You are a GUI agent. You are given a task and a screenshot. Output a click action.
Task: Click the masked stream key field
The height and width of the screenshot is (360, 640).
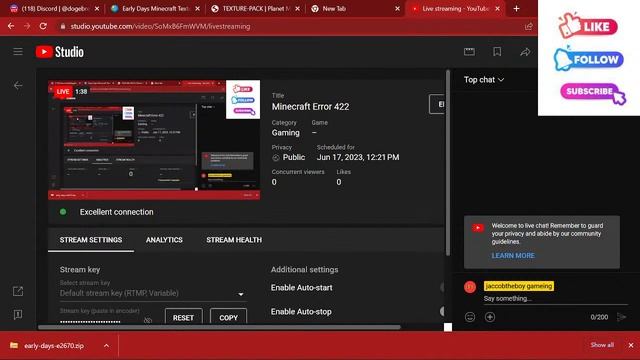[x=90, y=321]
